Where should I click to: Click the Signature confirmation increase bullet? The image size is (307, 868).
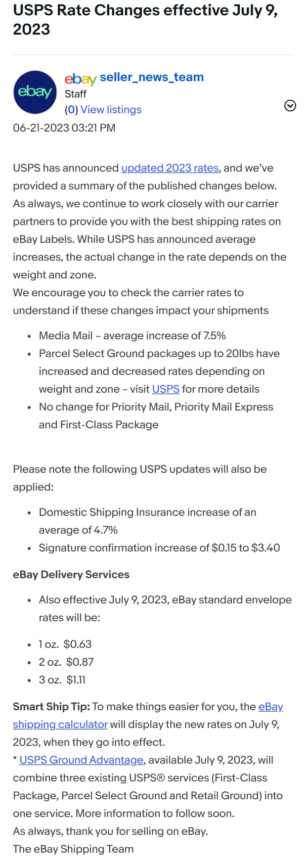(160, 548)
